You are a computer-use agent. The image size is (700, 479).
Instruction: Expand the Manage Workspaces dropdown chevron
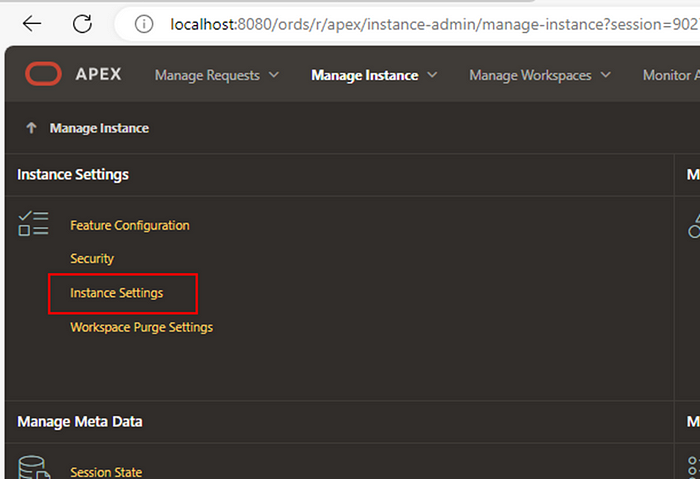pos(605,75)
